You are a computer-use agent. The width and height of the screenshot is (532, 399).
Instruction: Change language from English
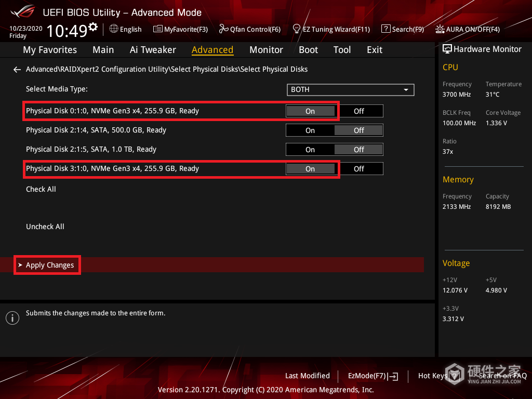[x=130, y=29]
